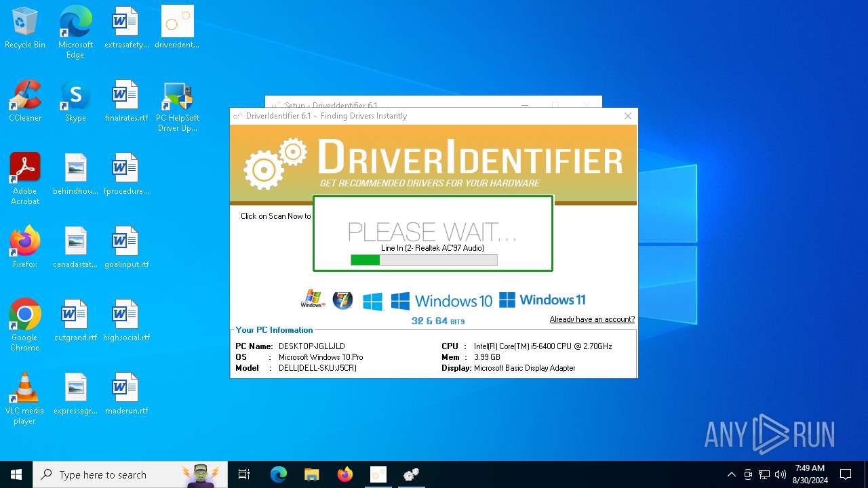Select the driverident desktop shortcut

click(177, 28)
